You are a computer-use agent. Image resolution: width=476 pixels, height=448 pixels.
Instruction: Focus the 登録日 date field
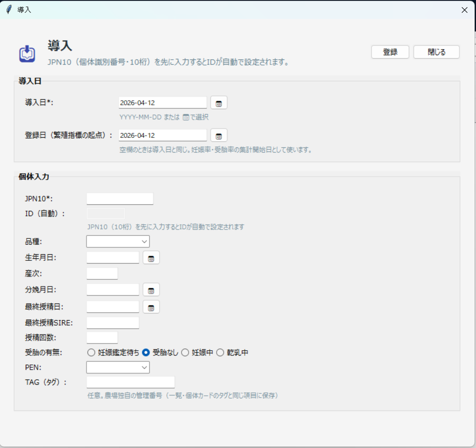point(163,135)
